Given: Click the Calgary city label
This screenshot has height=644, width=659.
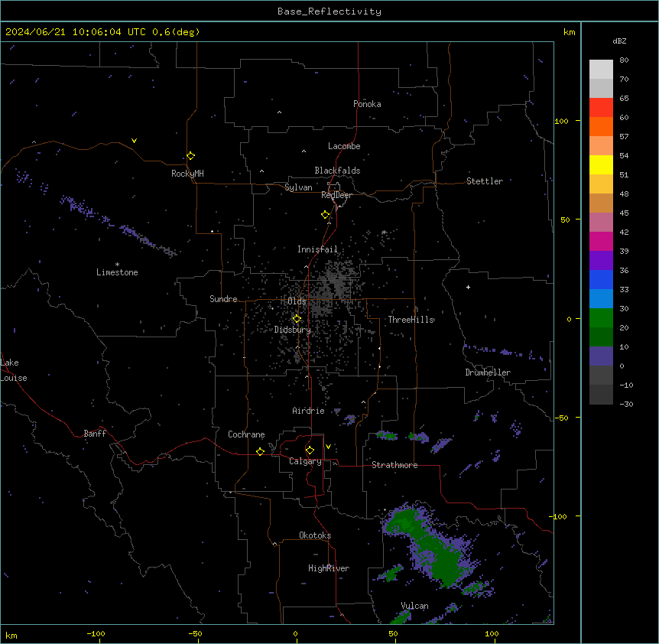Looking at the screenshot, I should [x=305, y=461].
